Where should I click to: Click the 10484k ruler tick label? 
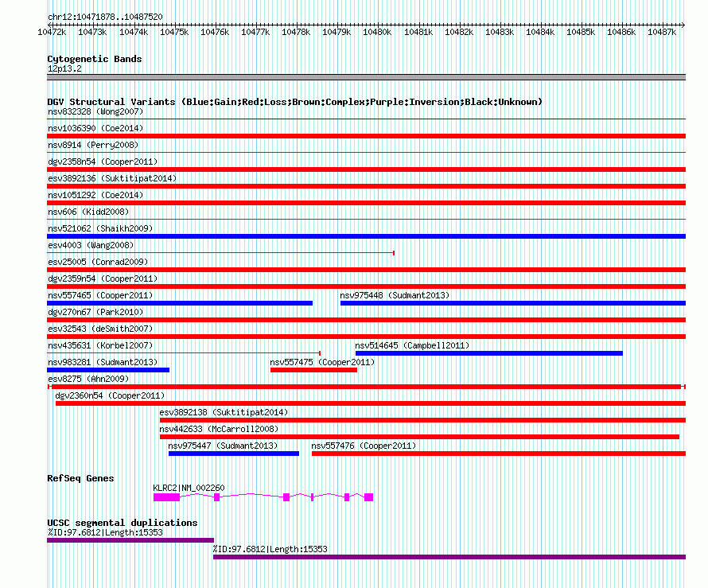coord(540,32)
